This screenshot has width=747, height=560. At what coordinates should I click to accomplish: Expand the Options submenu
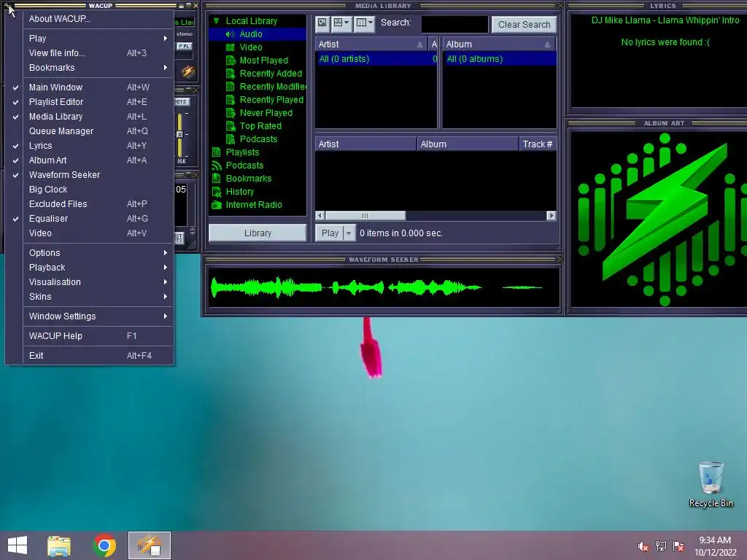(x=89, y=253)
